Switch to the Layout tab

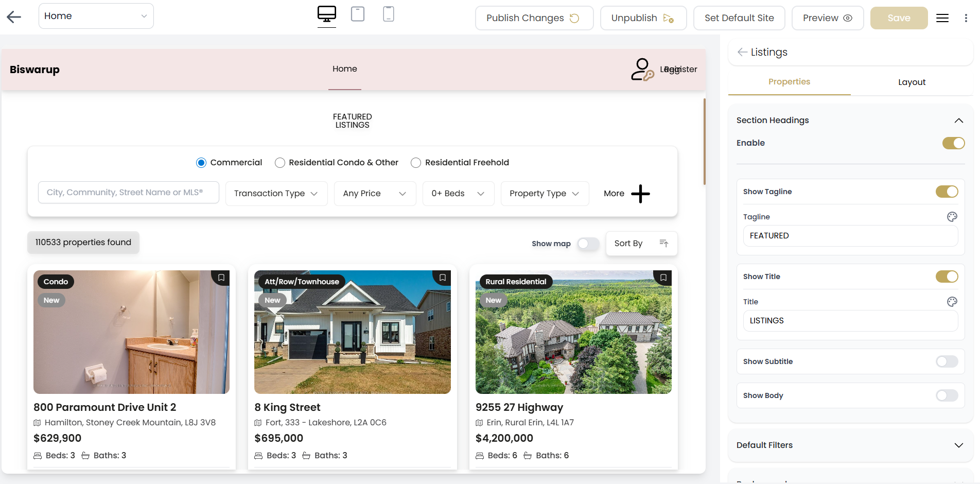tap(912, 82)
